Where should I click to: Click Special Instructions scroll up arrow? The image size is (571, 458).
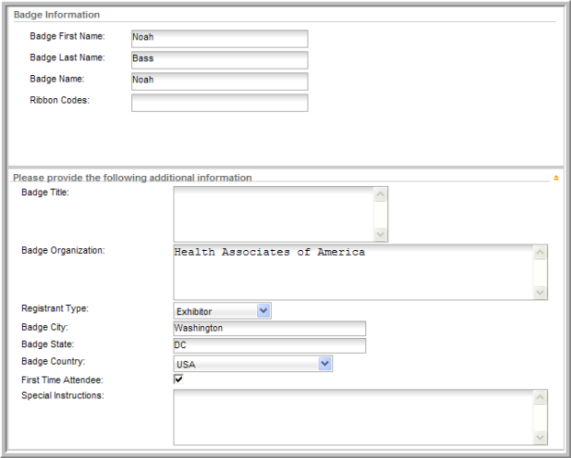tap(540, 398)
